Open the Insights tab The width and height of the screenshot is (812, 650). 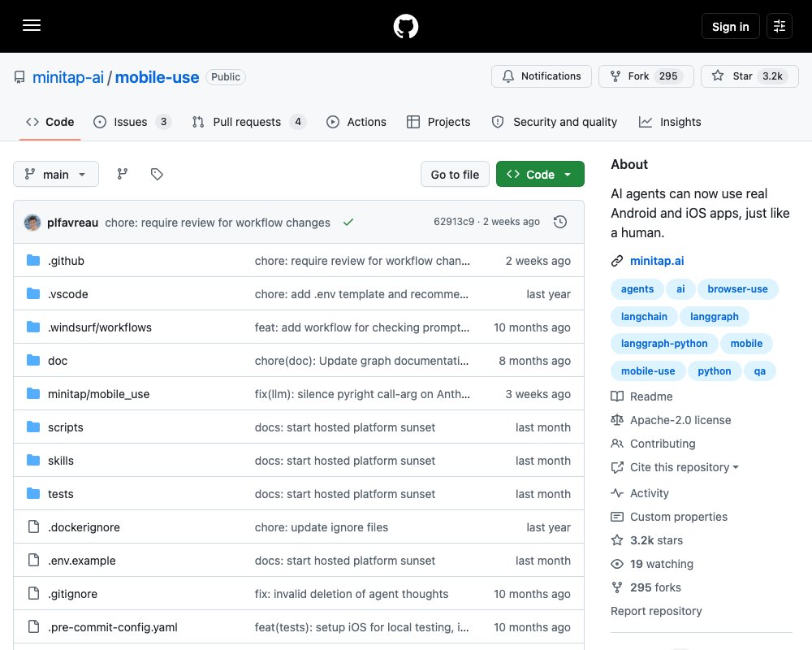(670, 122)
